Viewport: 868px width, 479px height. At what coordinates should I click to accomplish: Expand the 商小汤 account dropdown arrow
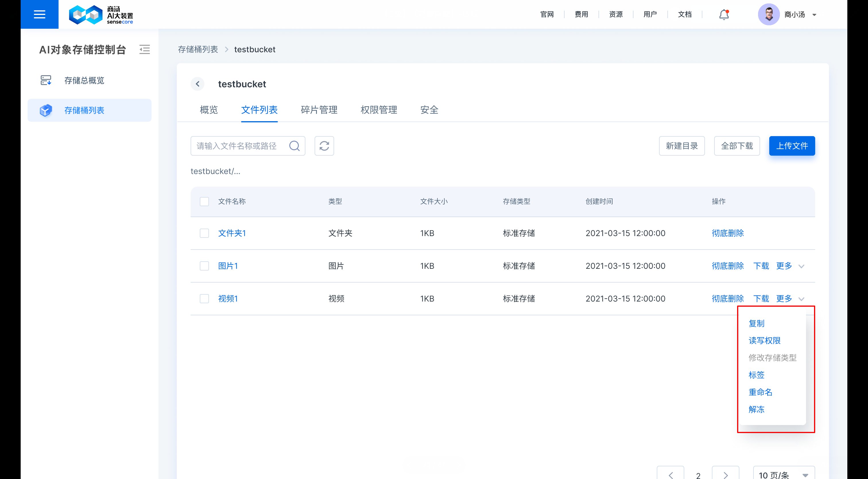[814, 15]
